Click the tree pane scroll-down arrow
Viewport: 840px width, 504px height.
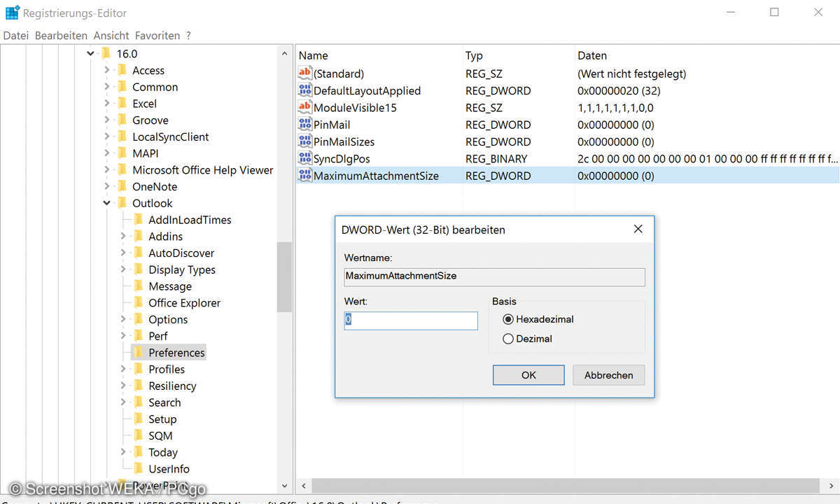[284, 486]
